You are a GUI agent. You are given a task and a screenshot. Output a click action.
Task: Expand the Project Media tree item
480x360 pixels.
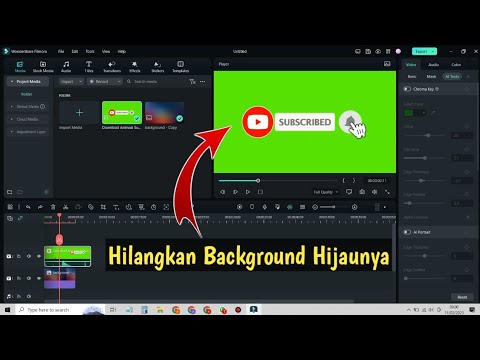(x=28, y=81)
